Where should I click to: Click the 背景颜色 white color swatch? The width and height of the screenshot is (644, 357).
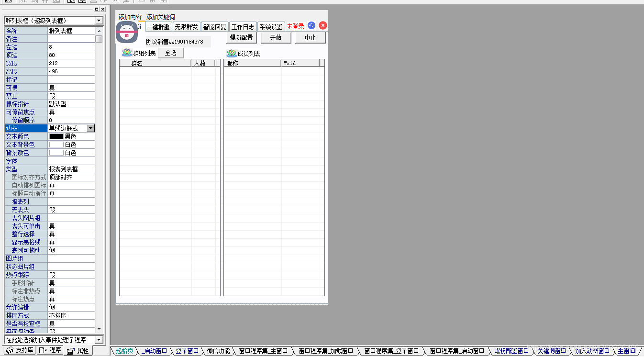[x=56, y=153]
